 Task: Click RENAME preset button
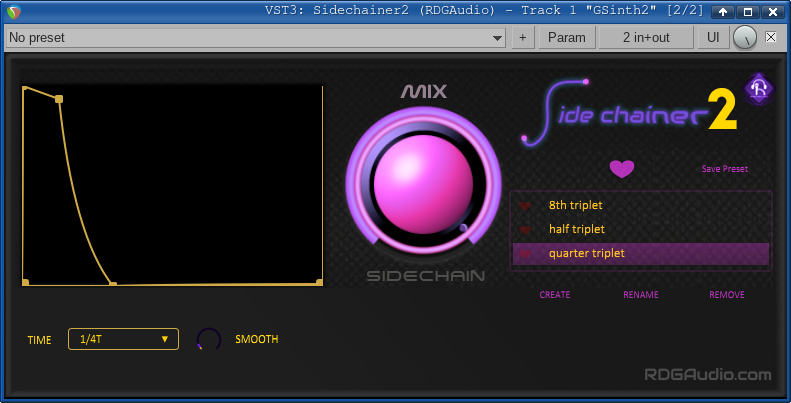[641, 295]
